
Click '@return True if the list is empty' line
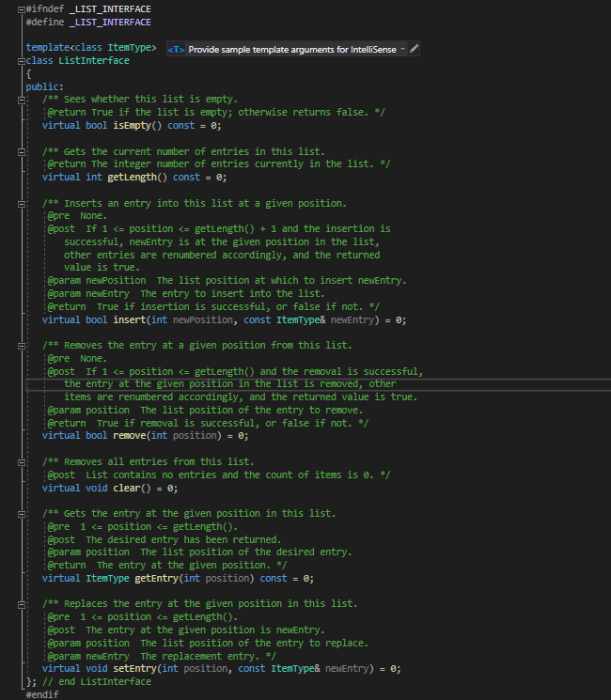(x=216, y=112)
